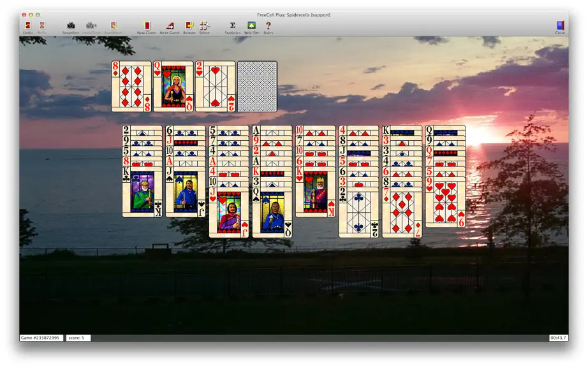Click the 7 of hearts in eighth column
Screen dimensions: 588x367
coord(446,162)
